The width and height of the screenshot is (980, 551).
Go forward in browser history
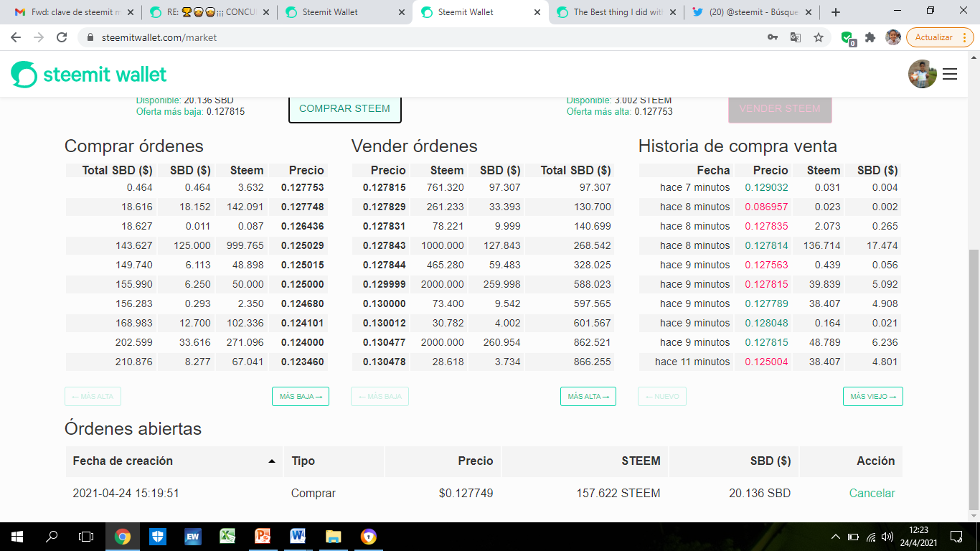(x=39, y=37)
